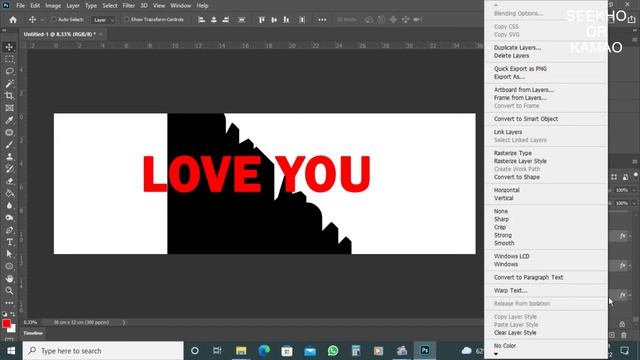The height and width of the screenshot is (360, 640).
Task: Align horizontal centers in options bar
Action: [213, 20]
